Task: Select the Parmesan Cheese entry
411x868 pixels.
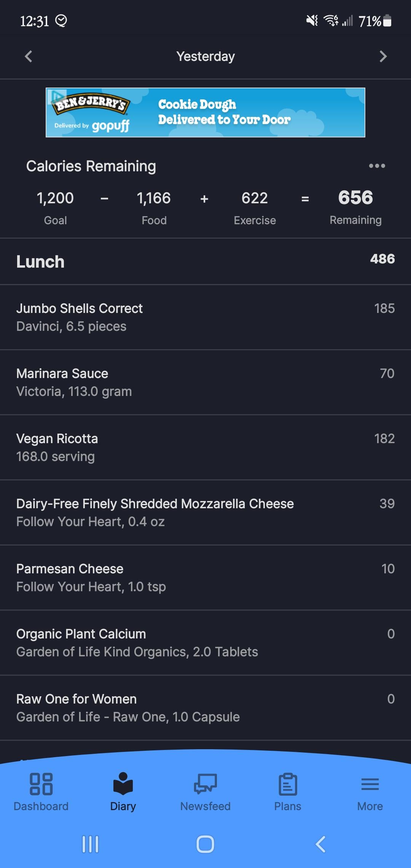Action: tap(205, 578)
